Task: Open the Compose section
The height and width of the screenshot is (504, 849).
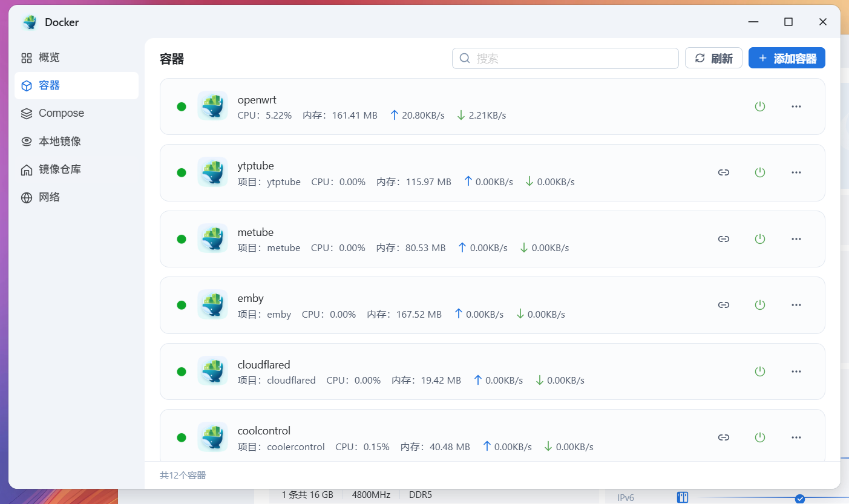Action: tap(76, 113)
